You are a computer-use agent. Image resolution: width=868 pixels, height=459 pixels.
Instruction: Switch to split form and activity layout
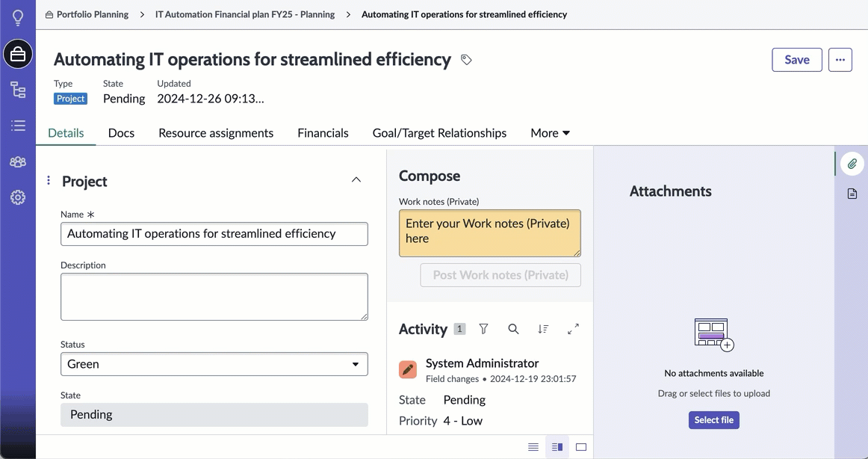pos(557,447)
